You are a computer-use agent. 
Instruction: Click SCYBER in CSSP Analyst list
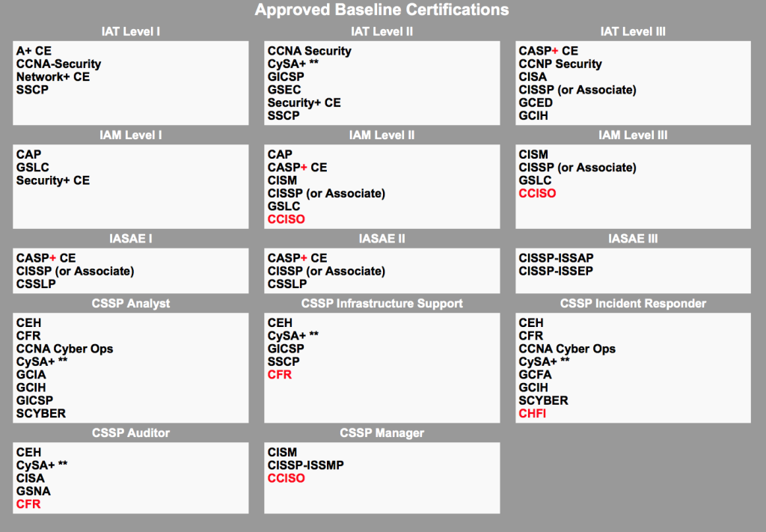click(41, 413)
